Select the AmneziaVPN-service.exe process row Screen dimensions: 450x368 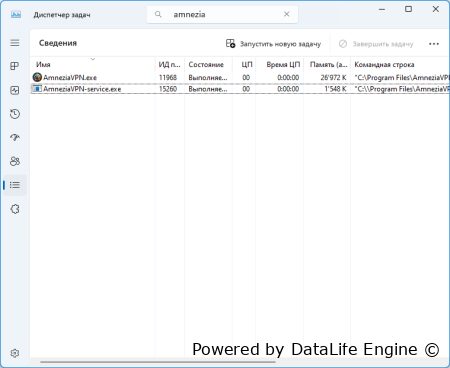pos(240,89)
